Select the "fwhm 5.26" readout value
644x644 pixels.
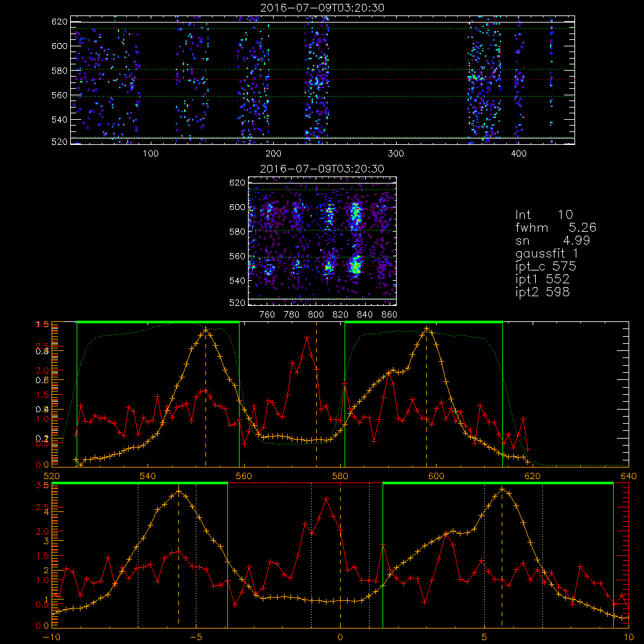click(x=556, y=227)
